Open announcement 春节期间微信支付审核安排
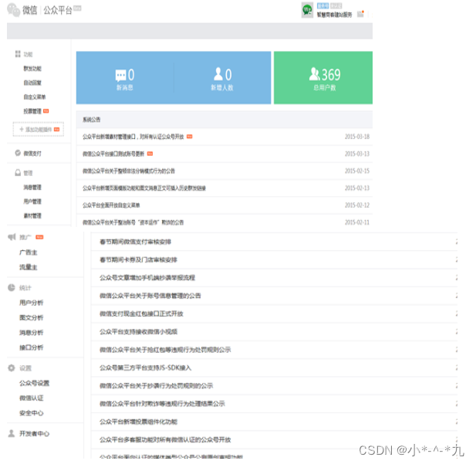Screen dimensions: 476x464 [x=135, y=242]
